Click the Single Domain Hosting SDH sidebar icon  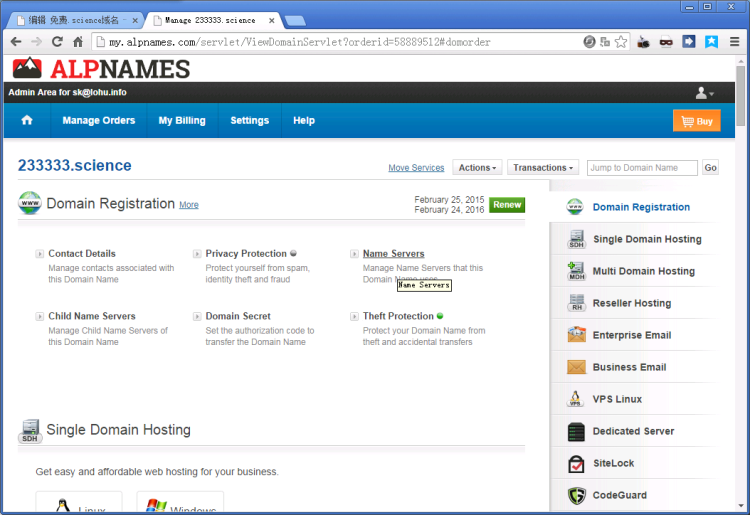coord(576,239)
